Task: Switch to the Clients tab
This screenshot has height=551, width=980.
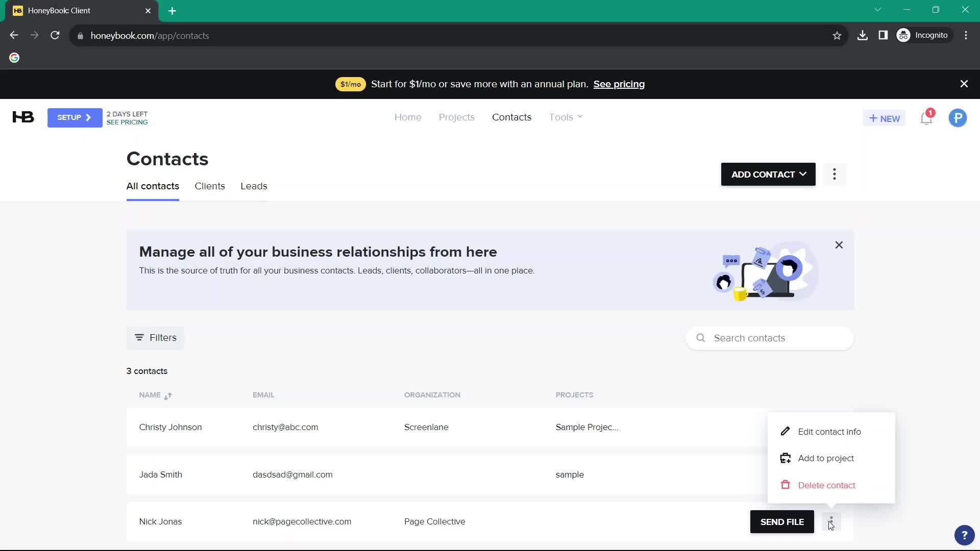Action: 209,186
